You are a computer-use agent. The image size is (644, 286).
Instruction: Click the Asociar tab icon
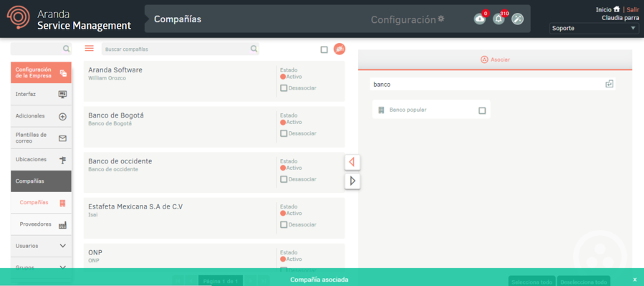pyautogui.click(x=484, y=59)
